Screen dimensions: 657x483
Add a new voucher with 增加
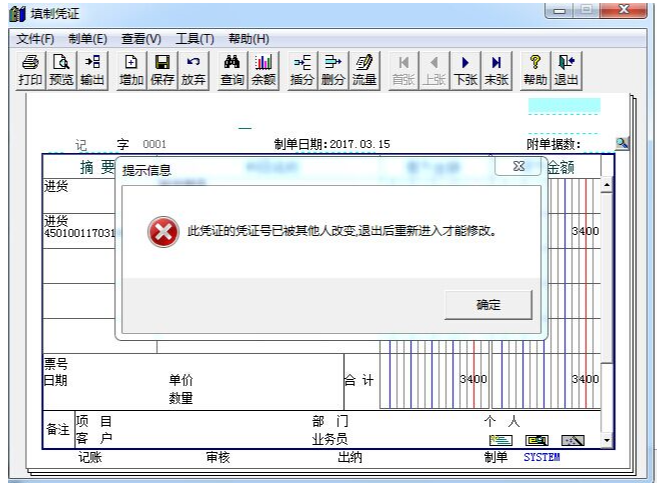point(131,70)
